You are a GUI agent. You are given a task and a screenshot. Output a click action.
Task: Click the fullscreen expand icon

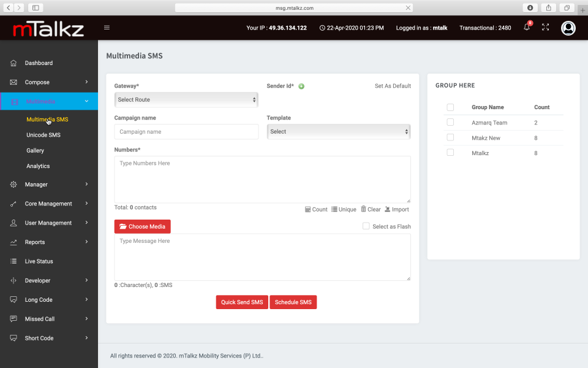(545, 28)
